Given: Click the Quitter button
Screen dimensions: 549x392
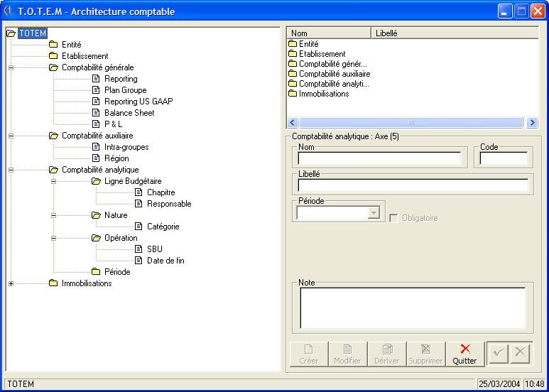Looking at the screenshot, I should (464, 354).
